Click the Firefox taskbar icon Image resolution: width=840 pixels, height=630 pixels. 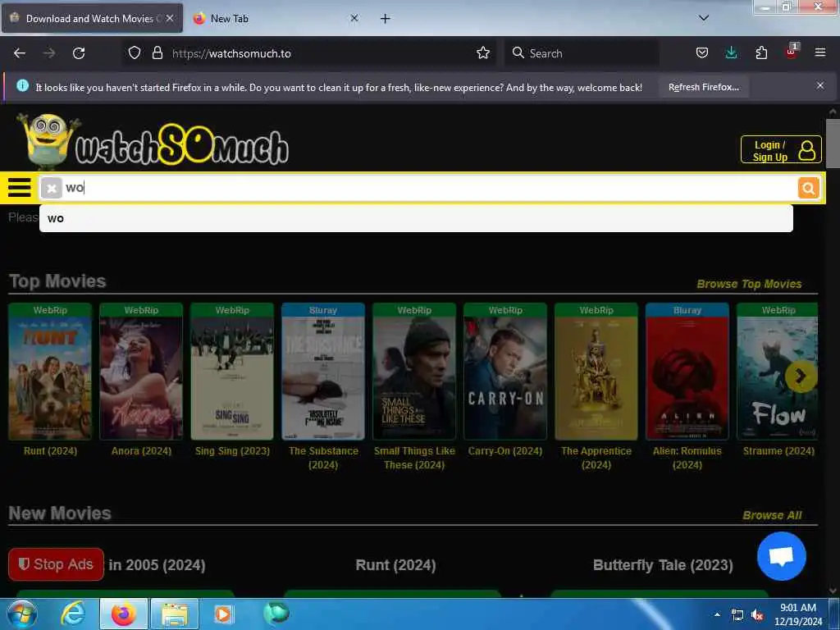[x=123, y=614]
